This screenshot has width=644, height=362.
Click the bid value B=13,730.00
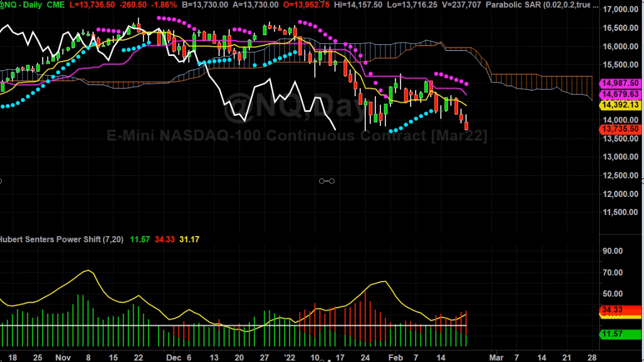[x=205, y=5]
